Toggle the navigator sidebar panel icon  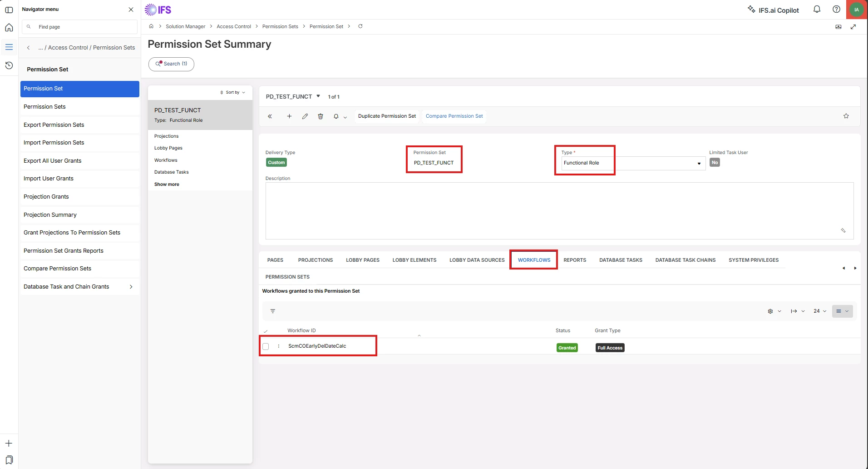tap(9, 10)
